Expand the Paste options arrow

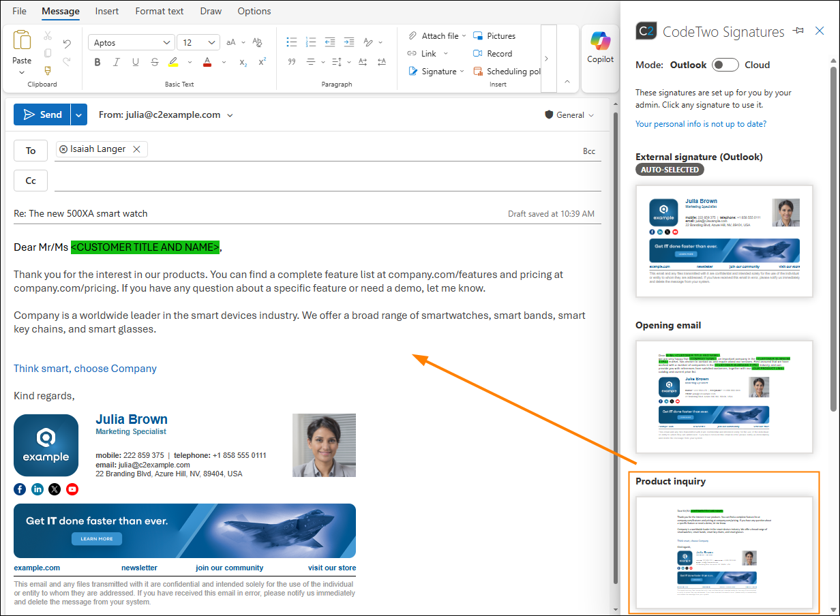[x=22, y=72]
